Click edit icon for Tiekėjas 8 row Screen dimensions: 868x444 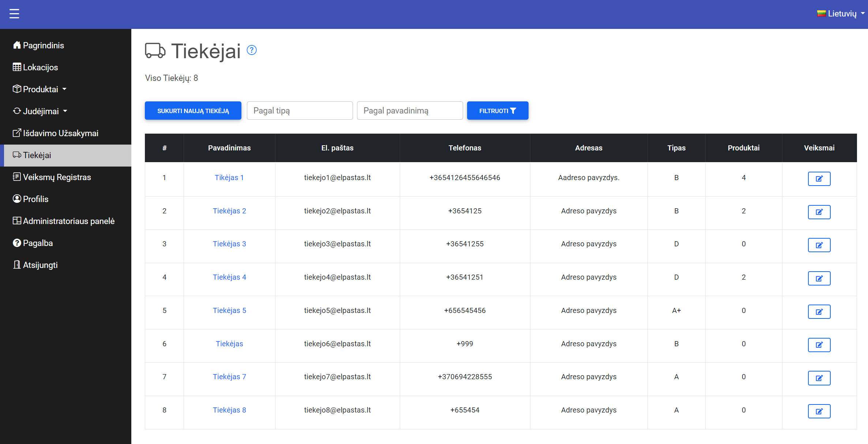tap(819, 411)
